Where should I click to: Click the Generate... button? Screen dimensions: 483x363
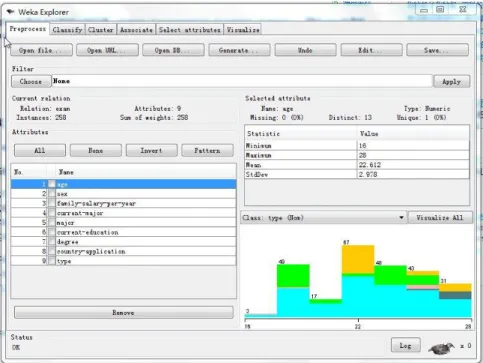pyautogui.click(x=239, y=50)
